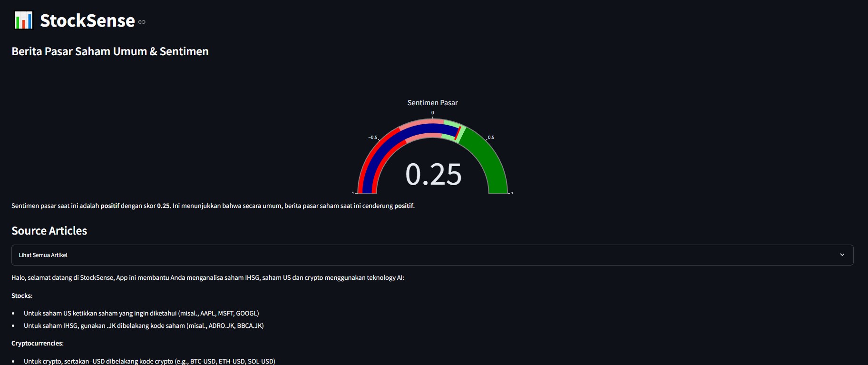Select the Berita Pasar Saham Umum & Sentimen heading
Viewport: 868px width, 365px height.
[x=110, y=51]
